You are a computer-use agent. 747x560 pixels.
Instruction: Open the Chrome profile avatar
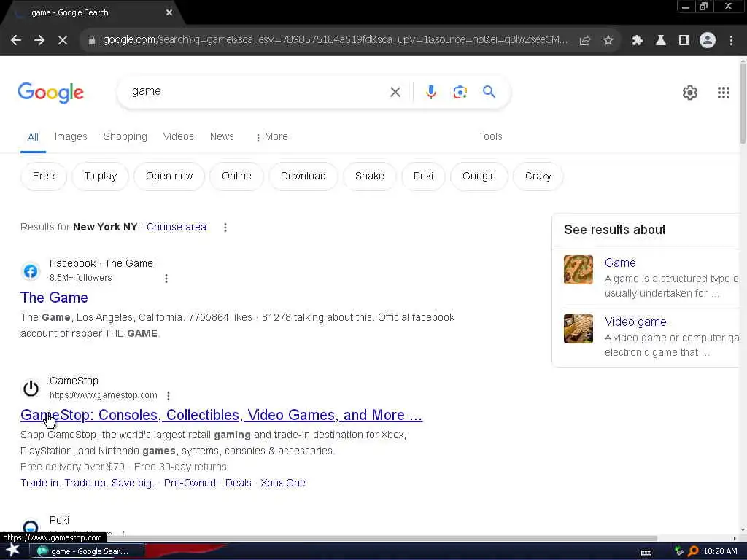[708, 41]
